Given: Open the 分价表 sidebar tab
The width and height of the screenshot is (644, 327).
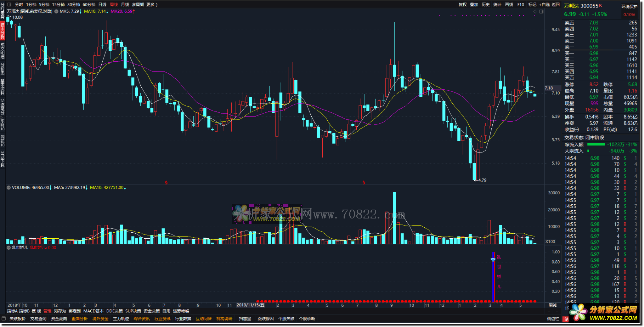Looking at the screenshot, I should tap(2, 68).
